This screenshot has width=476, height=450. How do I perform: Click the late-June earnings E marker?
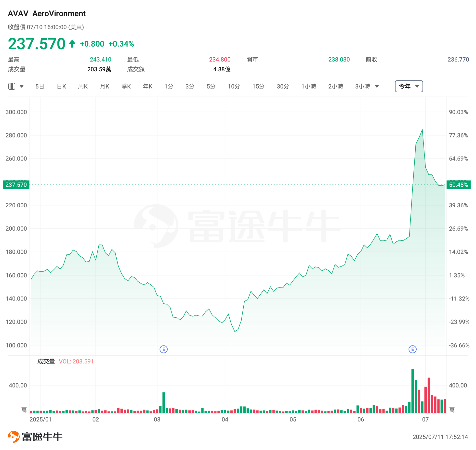(x=412, y=349)
